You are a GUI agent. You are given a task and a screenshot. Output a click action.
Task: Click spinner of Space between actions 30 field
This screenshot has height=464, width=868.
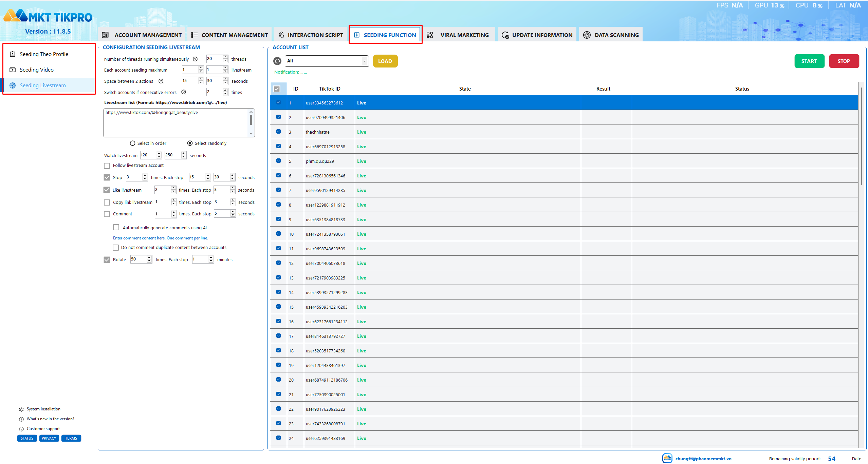pos(225,81)
